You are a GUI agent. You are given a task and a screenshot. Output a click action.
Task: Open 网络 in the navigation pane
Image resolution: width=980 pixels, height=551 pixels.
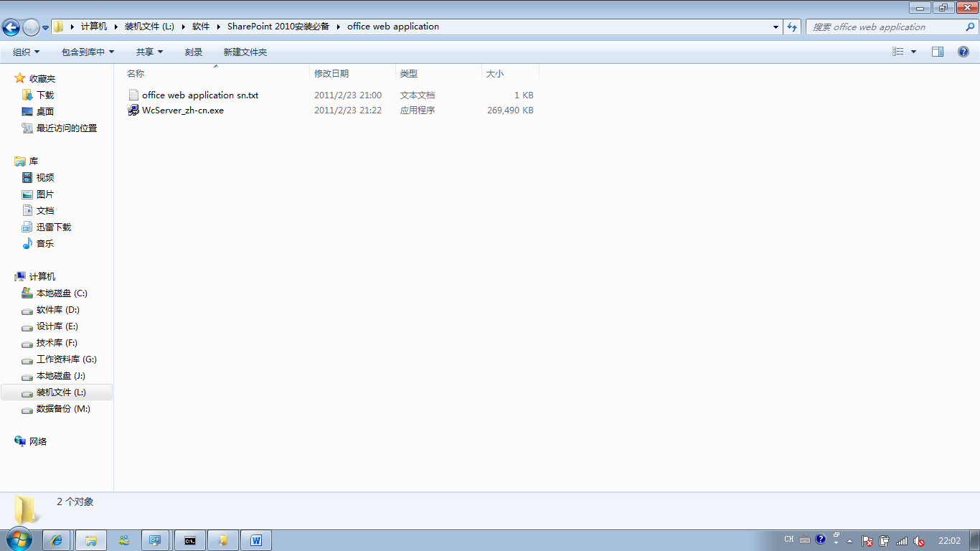38,441
